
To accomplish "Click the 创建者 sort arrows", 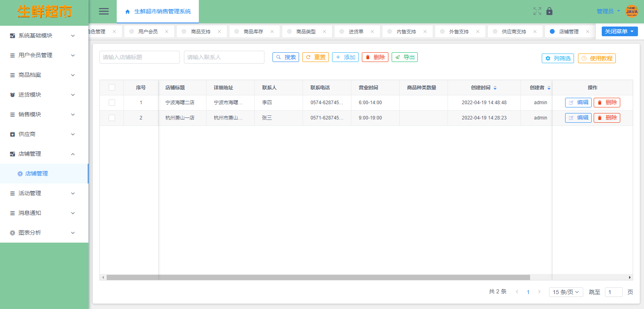I will coord(549,88).
